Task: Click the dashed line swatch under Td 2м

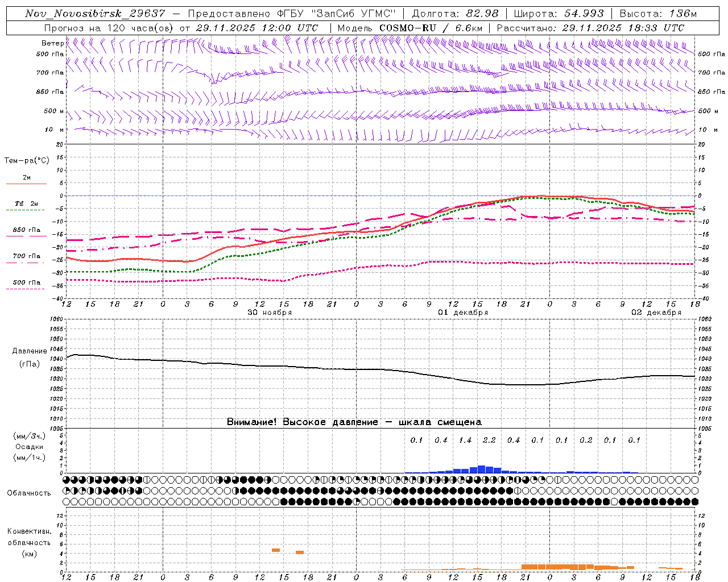Action: 25,210
